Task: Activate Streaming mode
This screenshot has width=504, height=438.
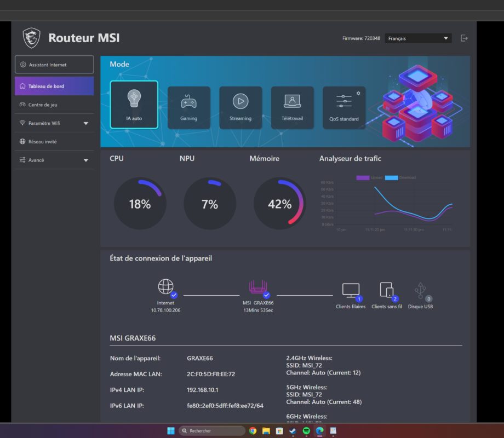Action: click(240, 107)
